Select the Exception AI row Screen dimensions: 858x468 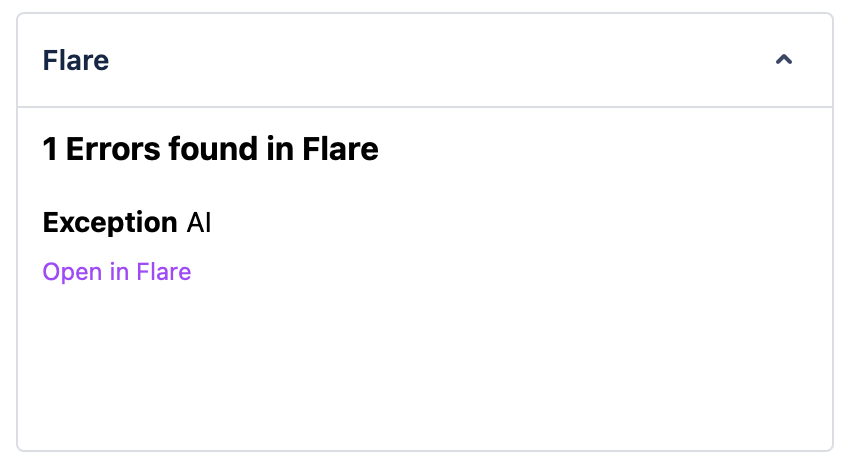pos(127,222)
